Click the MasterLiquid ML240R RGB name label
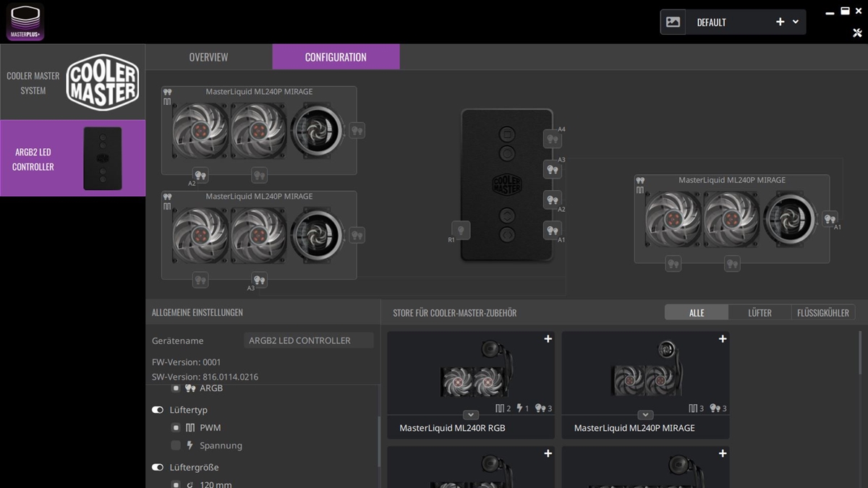The height and width of the screenshot is (488, 868). click(x=452, y=428)
